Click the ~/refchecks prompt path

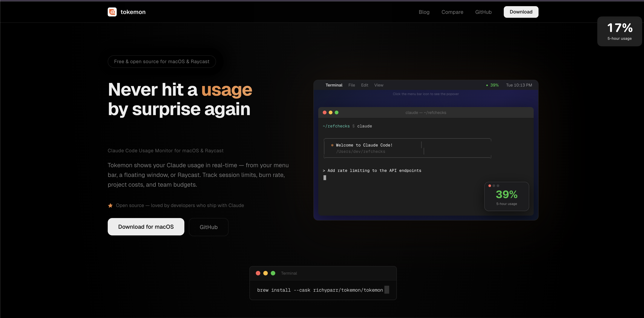tap(336, 126)
